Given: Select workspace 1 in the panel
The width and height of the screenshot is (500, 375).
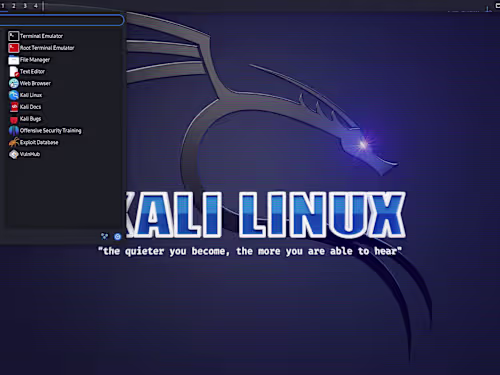Looking at the screenshot, I should 3,6.
